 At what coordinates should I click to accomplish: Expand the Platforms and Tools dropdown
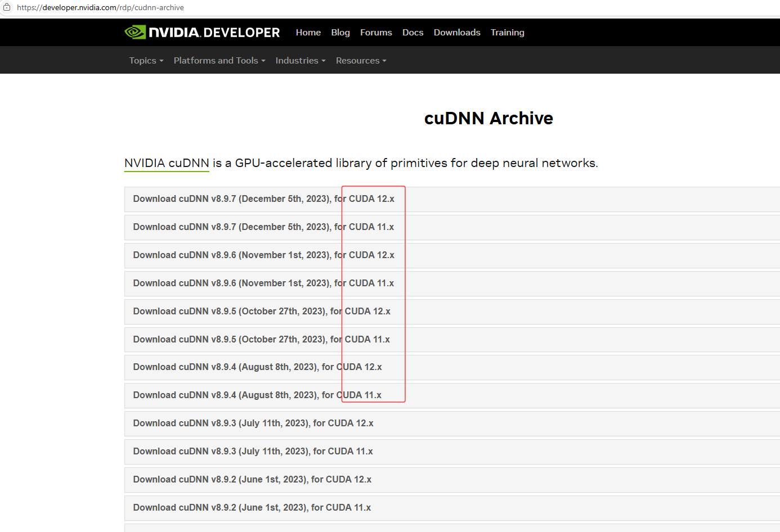point(219,60)
